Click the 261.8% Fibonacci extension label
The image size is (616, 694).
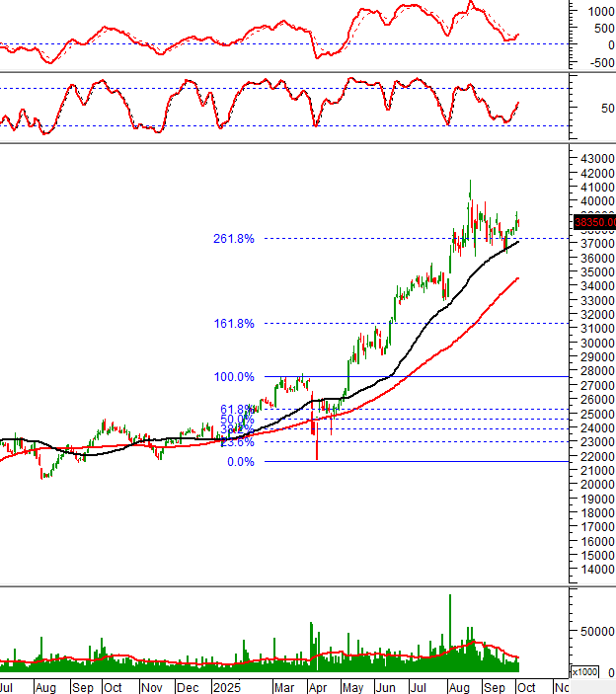(233, 238)
